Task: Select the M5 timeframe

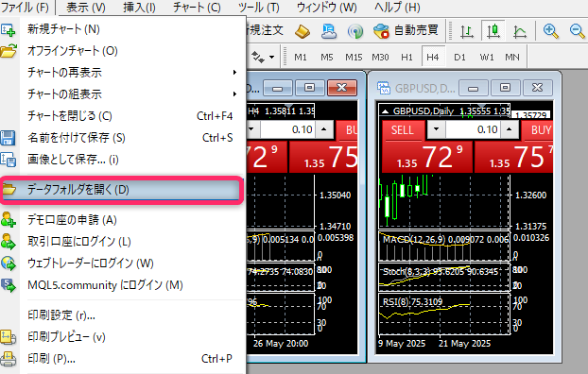Action: pos(327,58)
